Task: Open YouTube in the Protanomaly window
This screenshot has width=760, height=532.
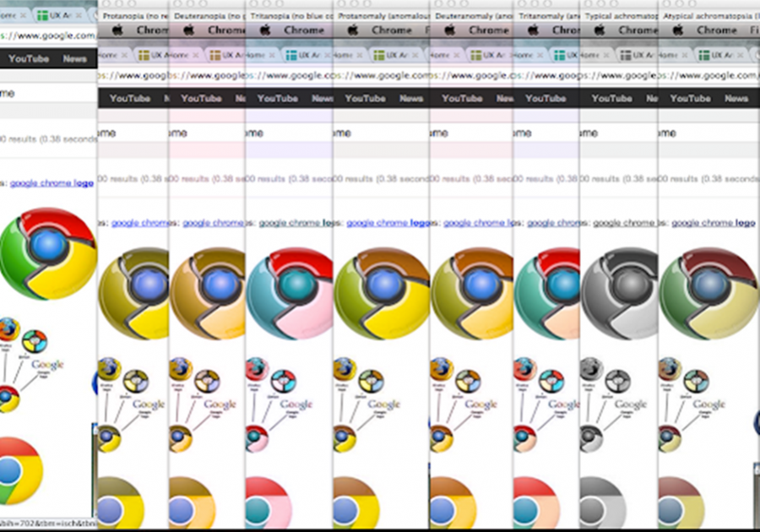Action: pyautogui.click(x=366, y=98)
